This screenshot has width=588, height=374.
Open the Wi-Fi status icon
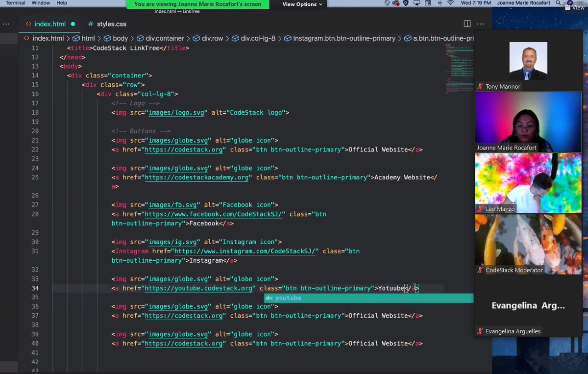(x=450, y=3)
